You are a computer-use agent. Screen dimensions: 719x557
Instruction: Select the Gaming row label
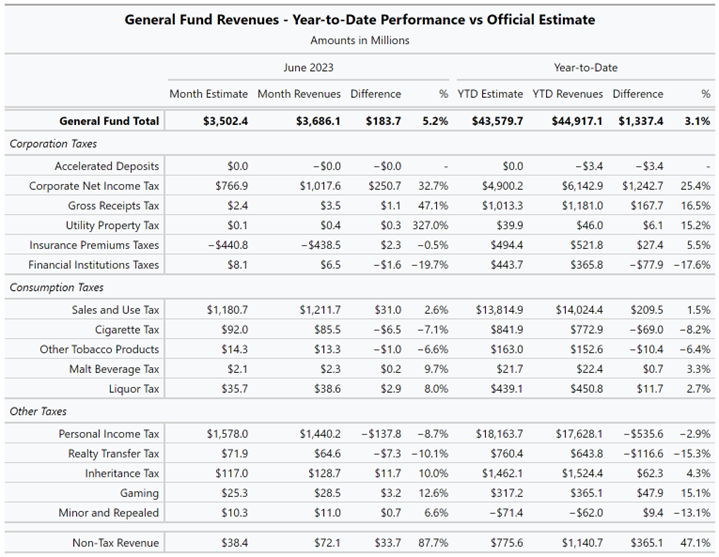[138, 494]
